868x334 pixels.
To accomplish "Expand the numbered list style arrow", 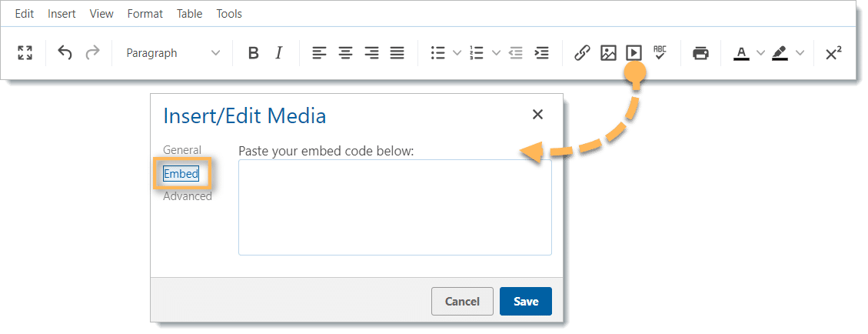I will click(x=496, y=53).
